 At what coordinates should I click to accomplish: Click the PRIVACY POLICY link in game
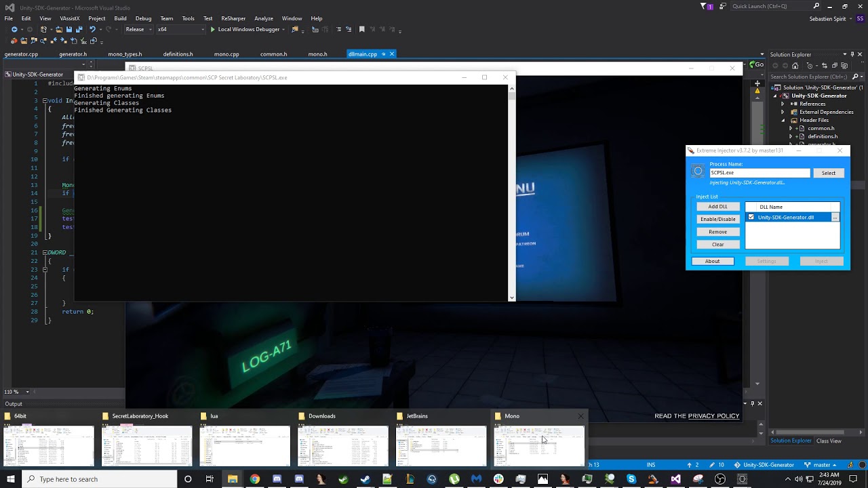point(713,416)
